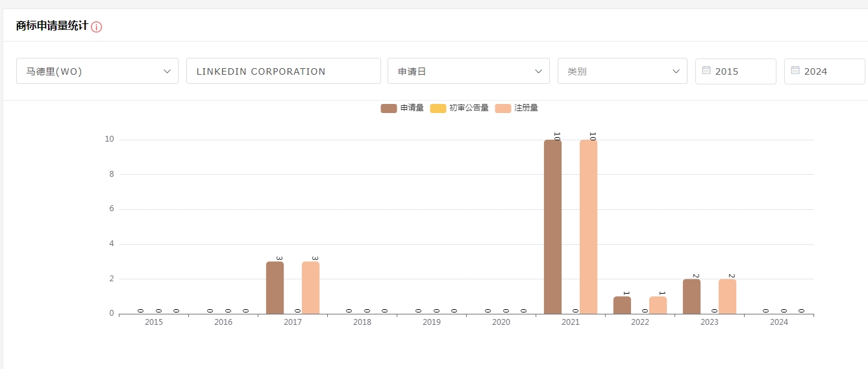
Task: Click chevron arrow of 申请日 dropdown
Action: coord(538,71)
